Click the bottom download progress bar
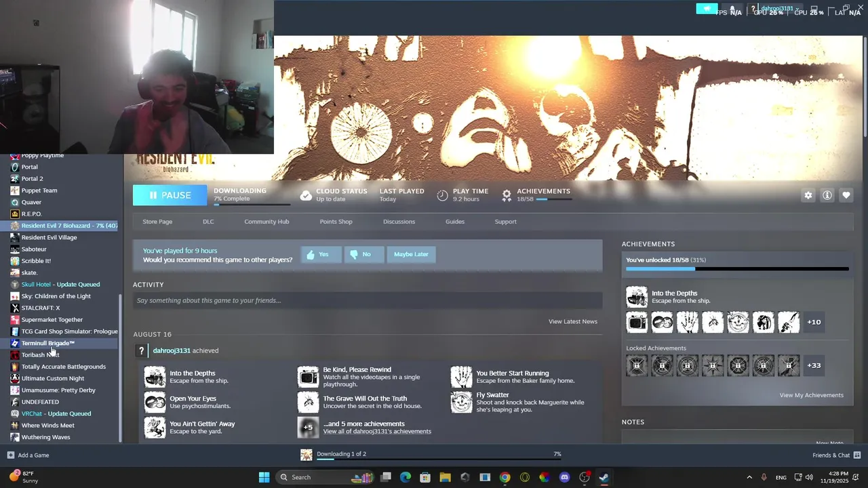 click(439, 460)
